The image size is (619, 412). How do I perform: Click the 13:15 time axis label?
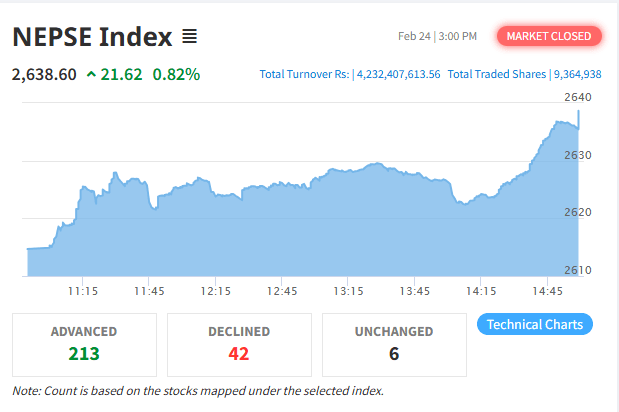click(348, 291)
